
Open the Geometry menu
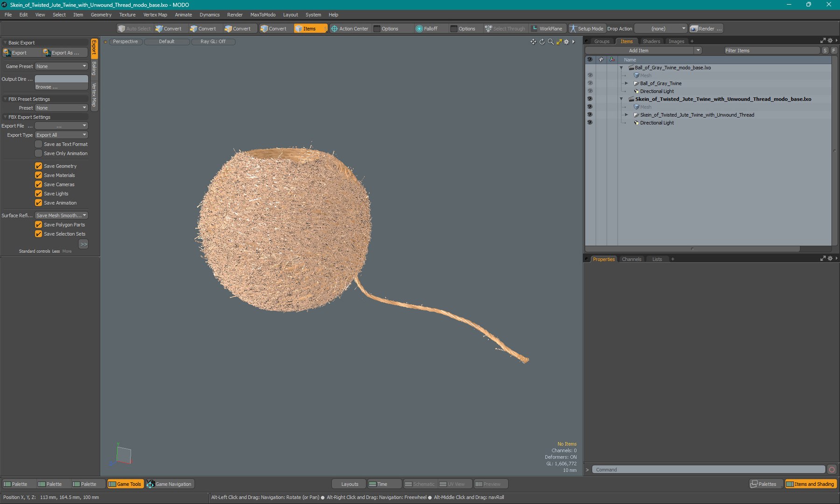(101, 14)
